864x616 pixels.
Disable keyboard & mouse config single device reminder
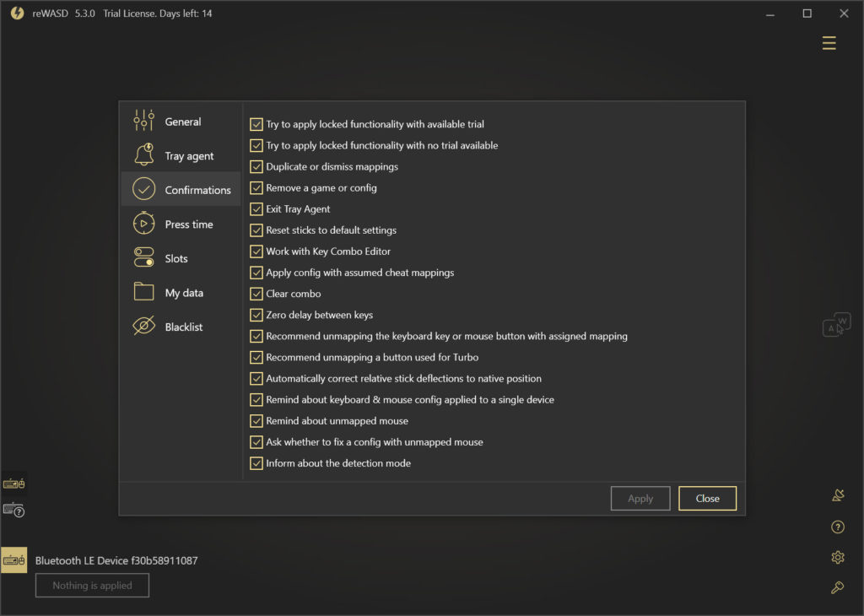[256, 400]
